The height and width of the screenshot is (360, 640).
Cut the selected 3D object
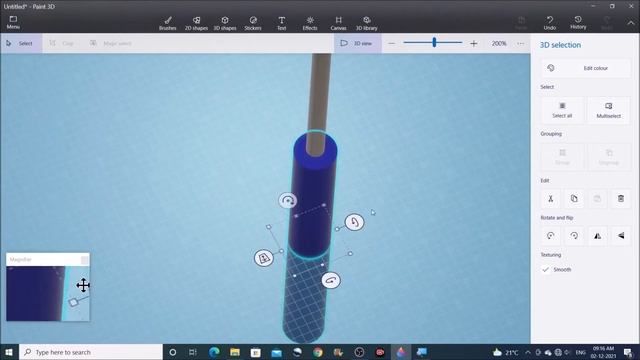point(551,199)
